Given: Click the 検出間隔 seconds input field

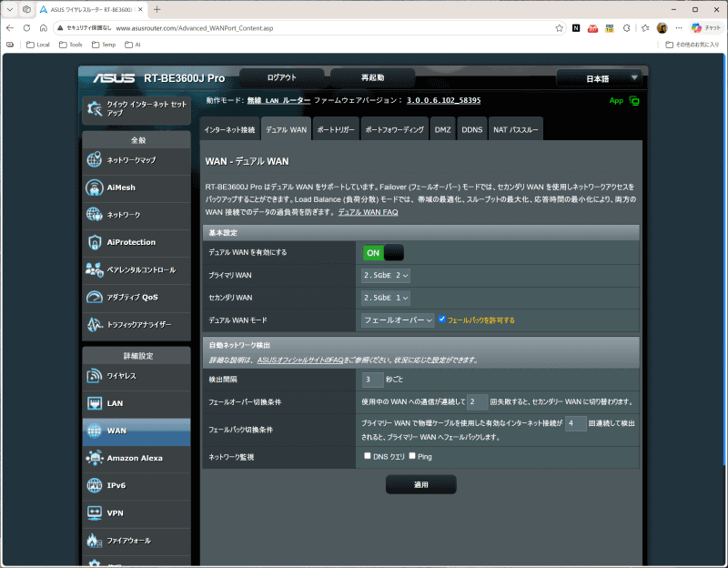Looking at the screenshot, I should pyautogui.click(x=373, y=380).
